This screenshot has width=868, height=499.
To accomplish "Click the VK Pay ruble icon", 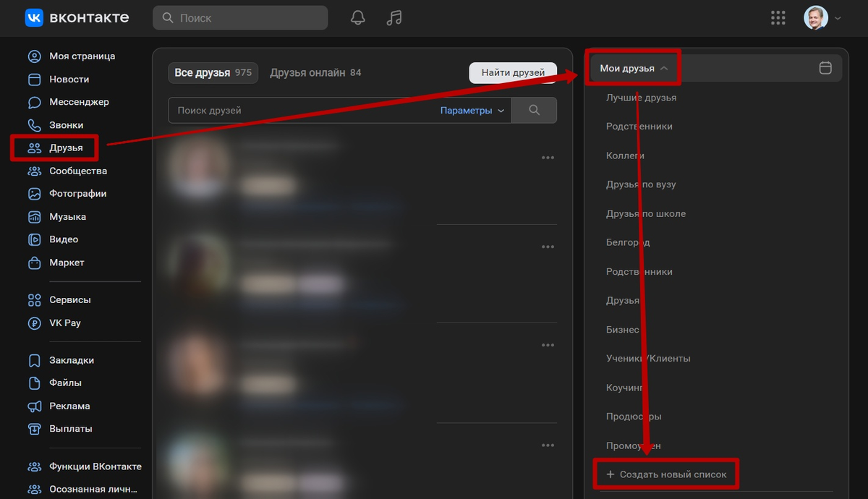I will (x=34, y=323).
